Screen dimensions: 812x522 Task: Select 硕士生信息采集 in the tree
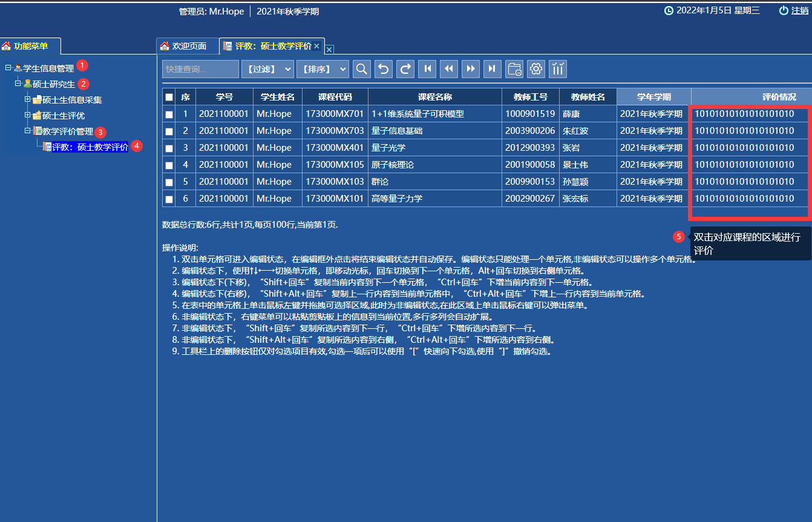(x=72, y=100)
